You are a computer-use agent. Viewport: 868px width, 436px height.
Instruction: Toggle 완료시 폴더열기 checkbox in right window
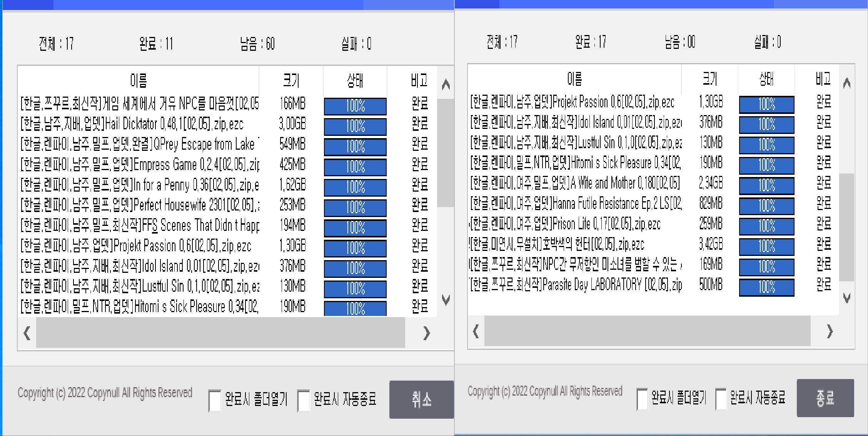[642, 399]
